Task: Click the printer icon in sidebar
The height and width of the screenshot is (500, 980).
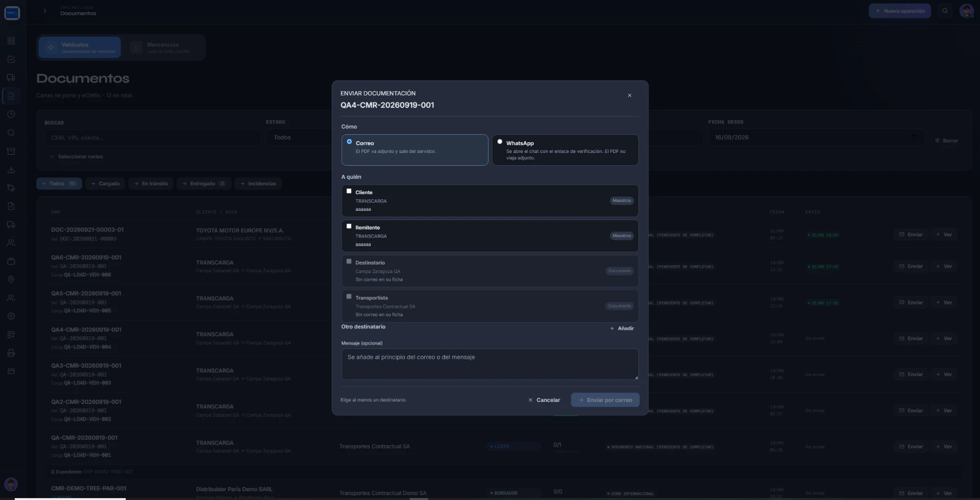Action: (x=11, y=353)
